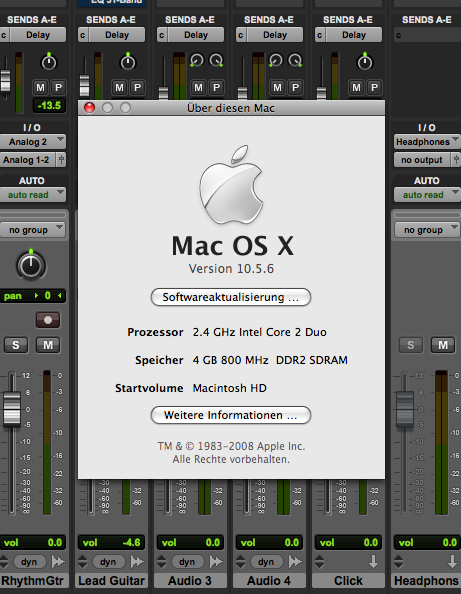Image resolution: width=461 pixels, height=594 pixels.
Task: Toggle pre-fader P on Lead Guitar send
Action: tap(138, 88)
